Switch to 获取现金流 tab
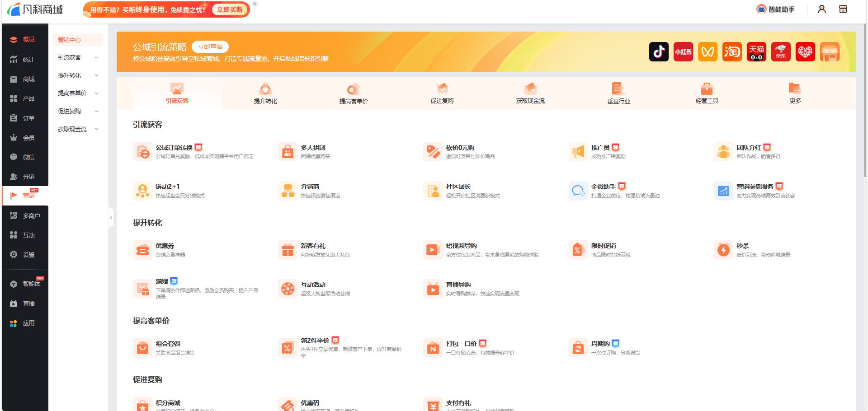Viewport: 868px width, 411px height. point(530,93)
